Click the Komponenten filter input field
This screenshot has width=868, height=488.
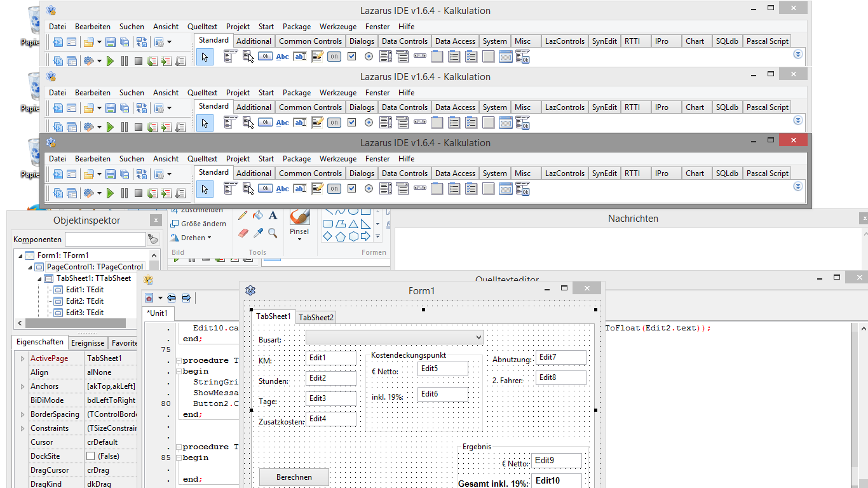tap(105, 239)
